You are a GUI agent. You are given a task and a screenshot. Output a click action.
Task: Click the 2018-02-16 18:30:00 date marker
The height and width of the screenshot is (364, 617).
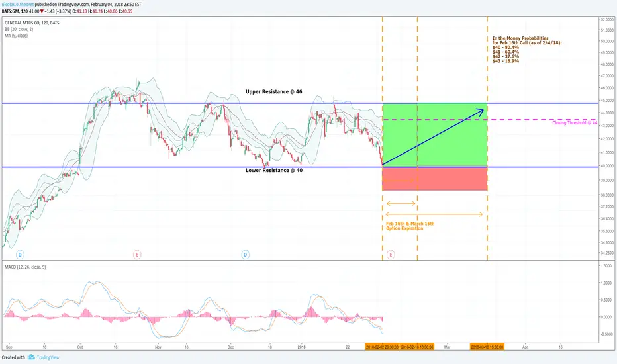pyautogui.click(x=417, y=347)
